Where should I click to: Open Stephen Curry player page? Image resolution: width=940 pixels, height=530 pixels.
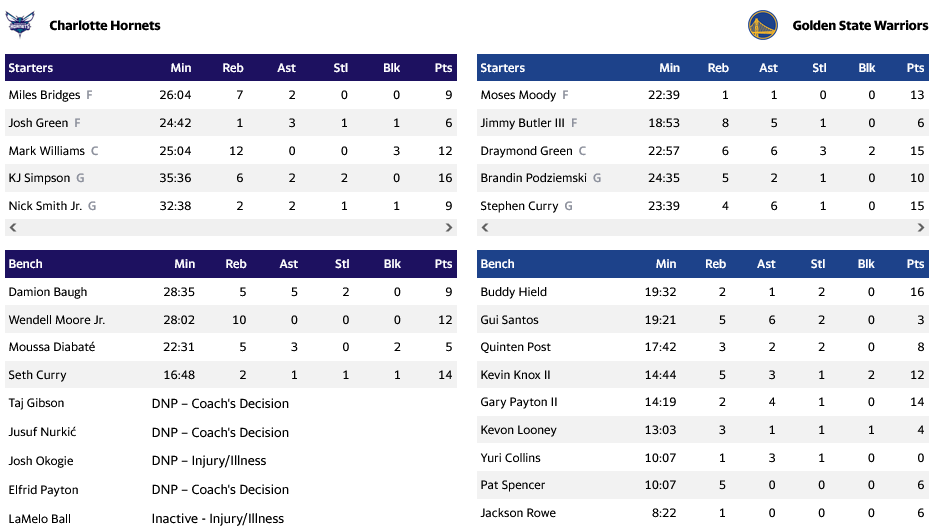pos(518,206)
